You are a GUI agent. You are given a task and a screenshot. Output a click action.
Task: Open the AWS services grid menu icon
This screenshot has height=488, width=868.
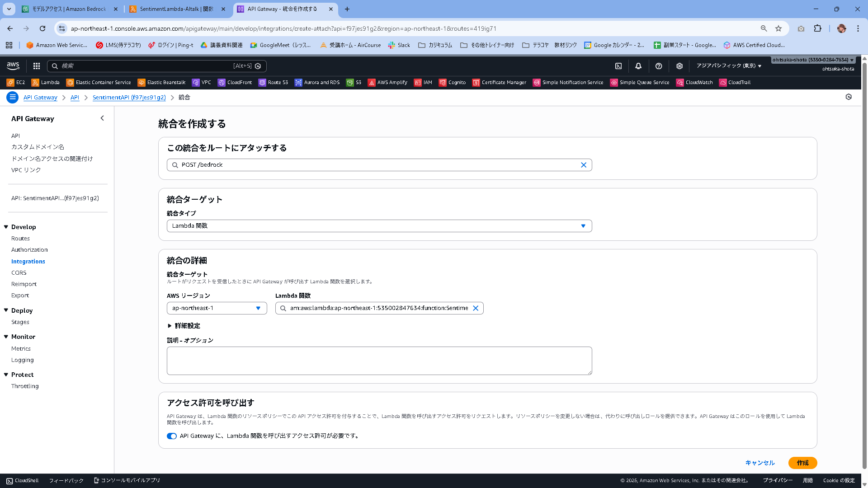point(37,66)
